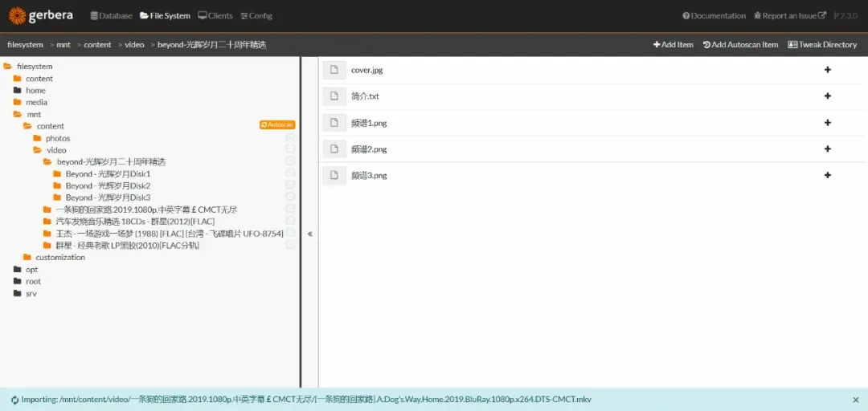Toggle autoscan indicator for video folder

click(290, 149)
